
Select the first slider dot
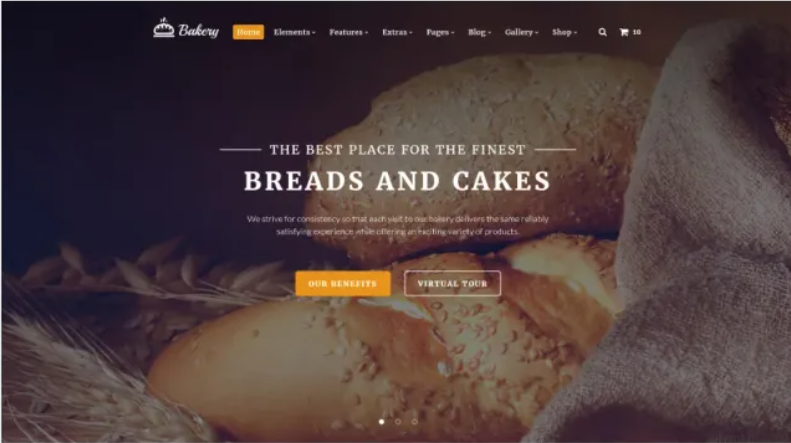coord(381,421)
